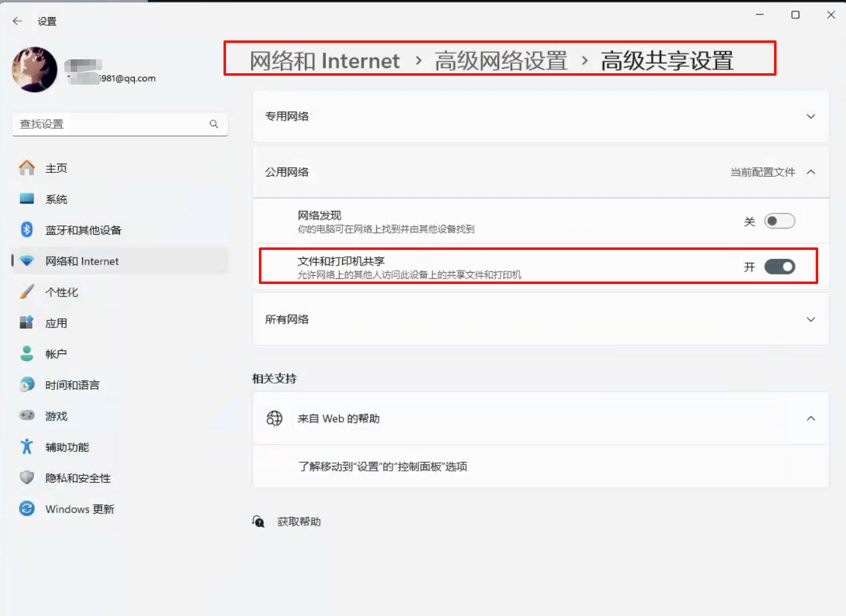846x616 pixels.
Task: Disable File and printer sharing (文件和打印机共享) toggle
Action: (x=779, y=267)
